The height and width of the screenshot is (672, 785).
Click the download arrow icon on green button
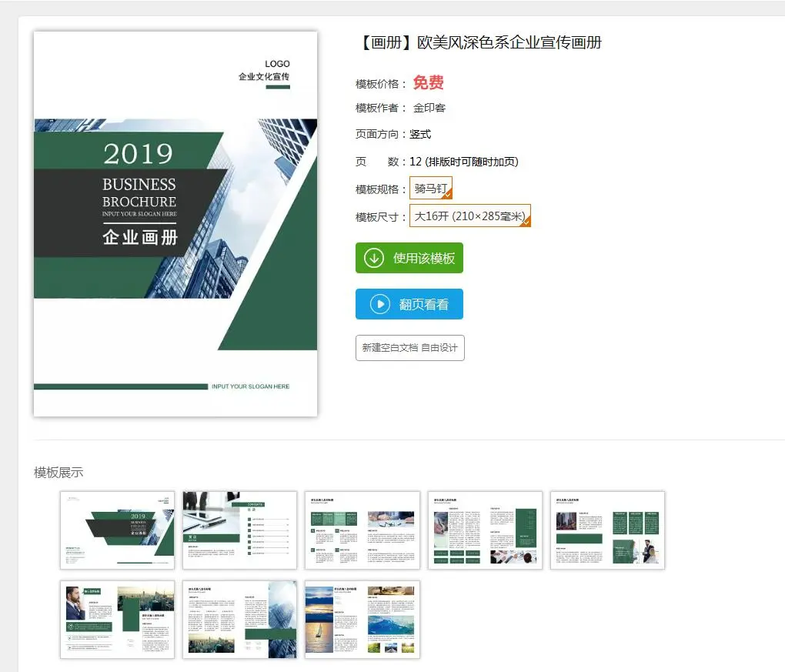[374, 258]
